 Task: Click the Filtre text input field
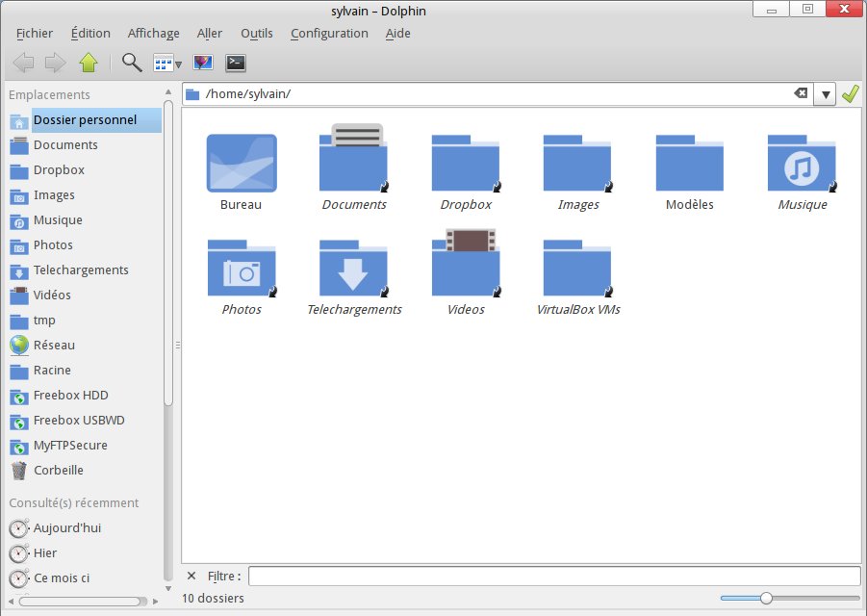coord(553,576)
